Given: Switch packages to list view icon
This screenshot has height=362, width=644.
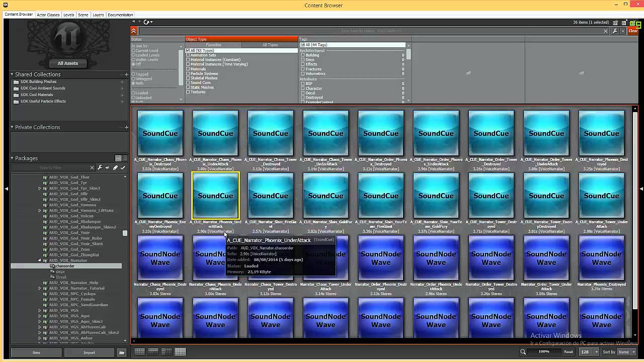Looking at the screenshot, I should click(x=125, y=158).
